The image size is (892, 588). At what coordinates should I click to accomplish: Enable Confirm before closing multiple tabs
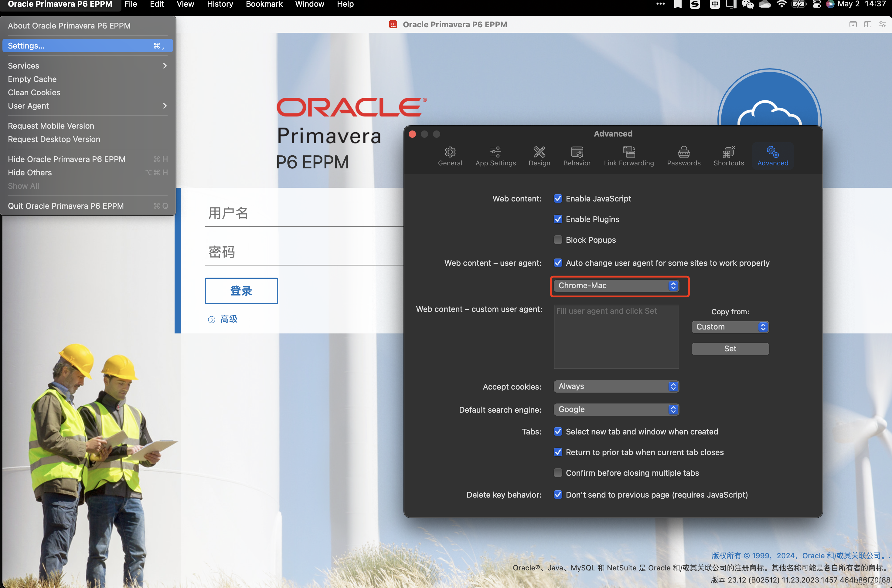[x=558, y=473]
